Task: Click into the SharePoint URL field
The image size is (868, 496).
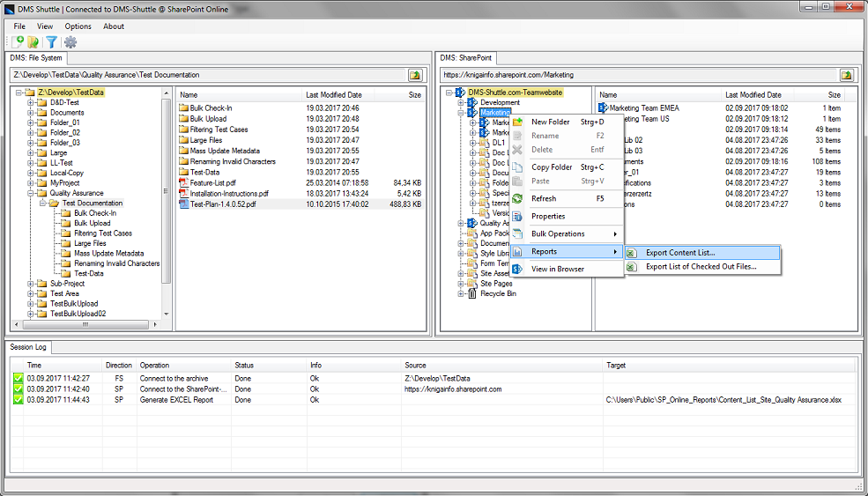Action: 639,75
